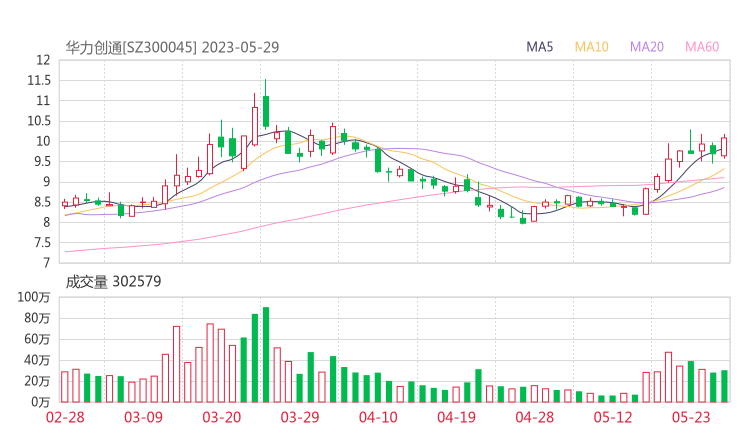This screenshot has height=440, width=740.
Task: Click the 8.5 price axis label
Action: pyautogui.click(x=40, y=202)
